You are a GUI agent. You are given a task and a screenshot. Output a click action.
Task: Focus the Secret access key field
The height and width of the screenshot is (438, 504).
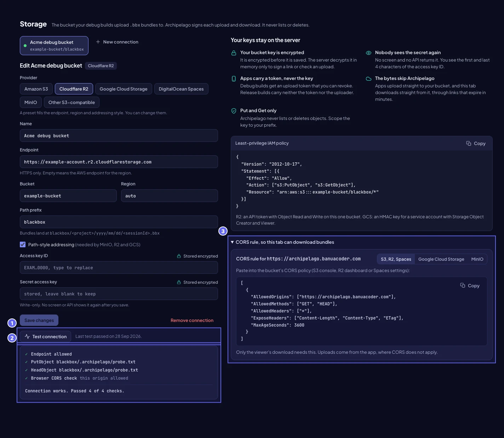119,294
